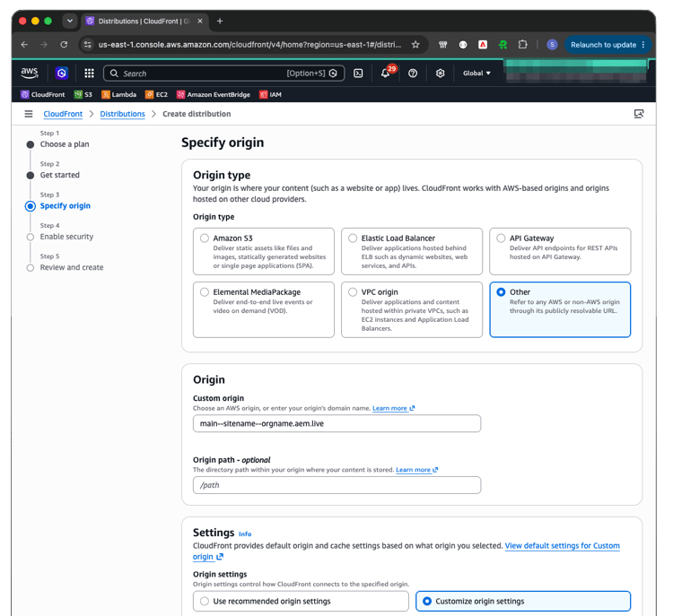Expand the browser tab search dropdown
673x616 pixels.
coord(69,21)
